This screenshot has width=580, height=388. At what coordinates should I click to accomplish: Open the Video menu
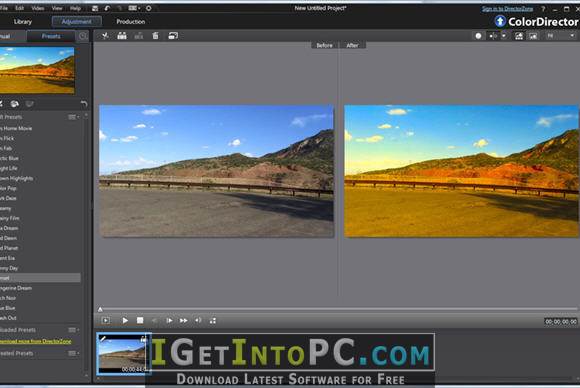(x=37, y=8)
